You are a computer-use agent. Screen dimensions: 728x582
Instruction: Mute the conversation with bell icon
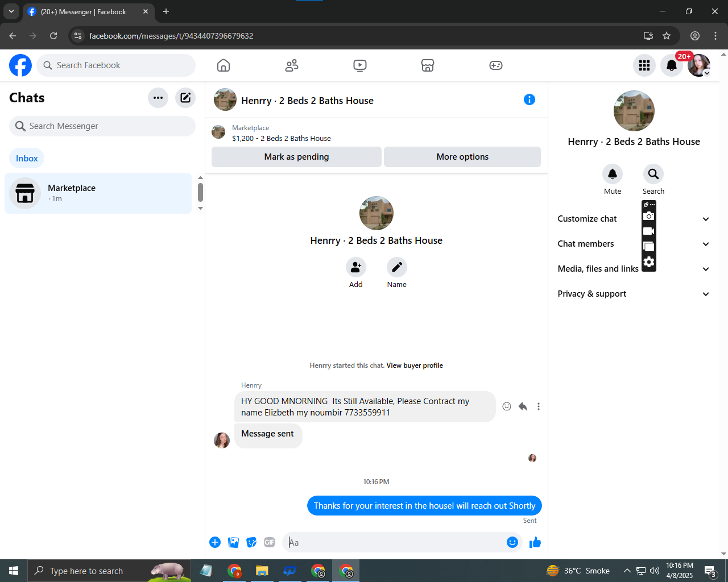(x=613, y=174)
